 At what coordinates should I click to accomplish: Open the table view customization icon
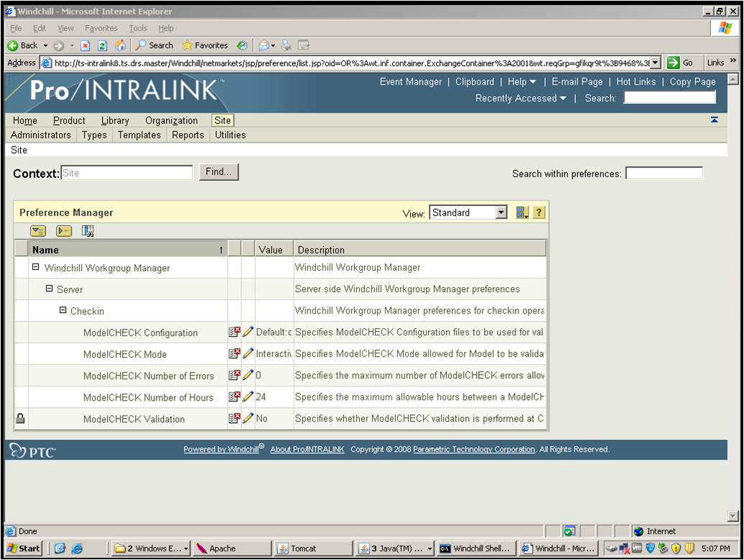tap(522, 213)
